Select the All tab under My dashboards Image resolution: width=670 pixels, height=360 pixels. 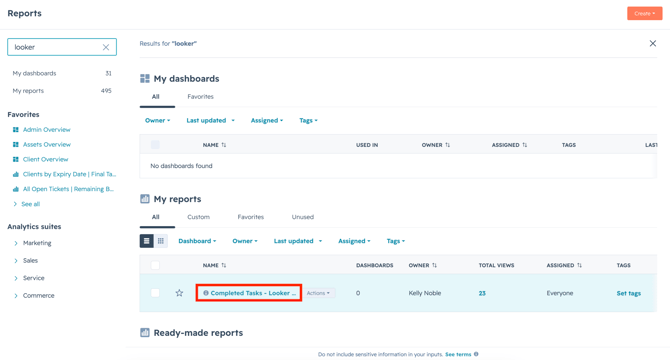pyautogui.click(x=156, y=97)
